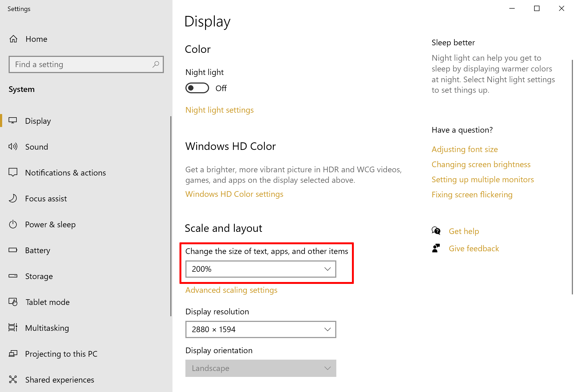Click the Home house icon

click(x=13, y=39)
